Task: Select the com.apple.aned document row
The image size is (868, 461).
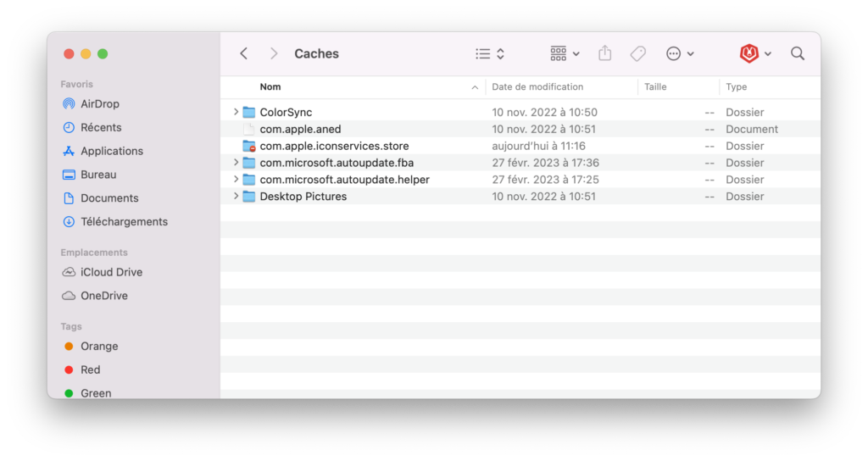Action: point(300,129)
